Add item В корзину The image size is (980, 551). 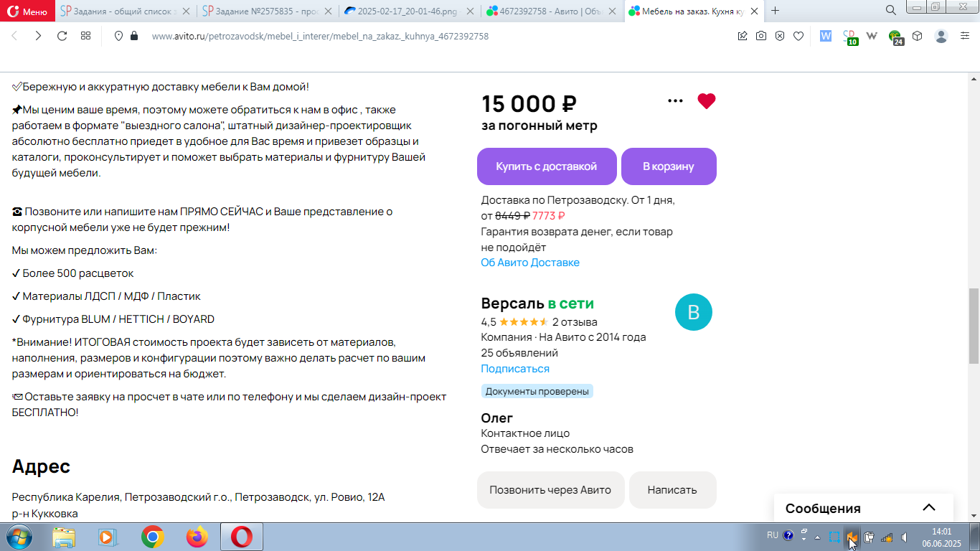[x=669, y=166]
